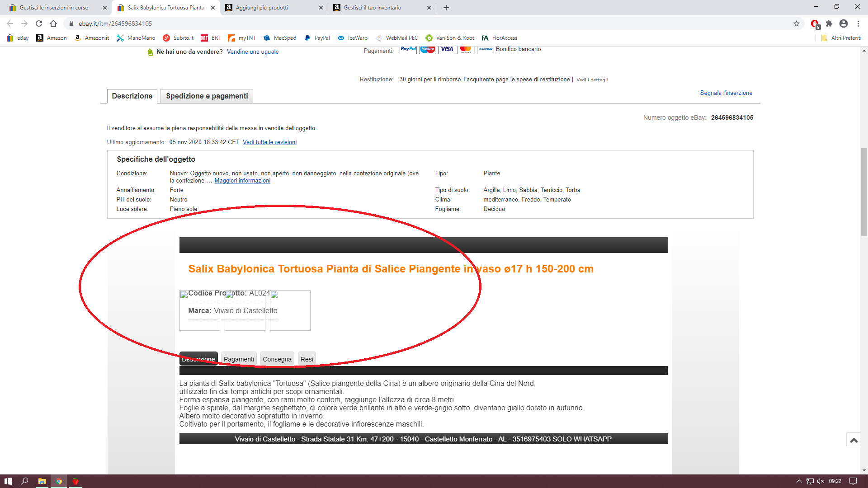This screenshot has width=868, height=488.
Task: Open the Consegna tab in the description
Action: point(277,359)
